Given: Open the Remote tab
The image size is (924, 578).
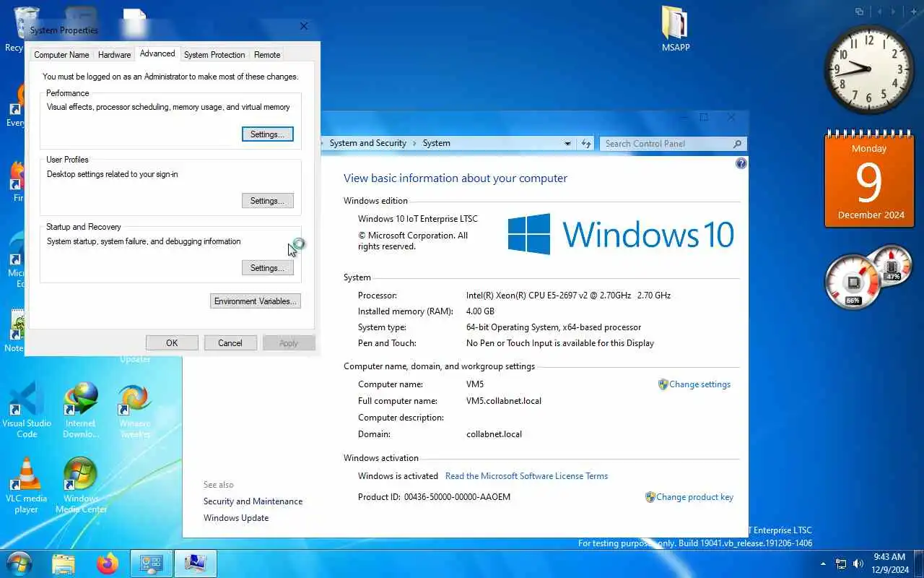Looking at the screenshot, I should point(267,55).
